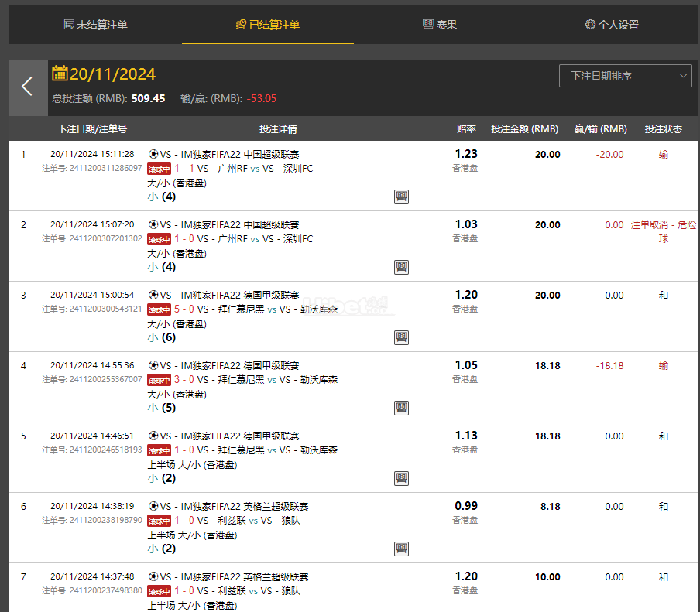The width and height of the screenshot is (700, 612).
Task: Click timestamp 20/11/2024 15:11:28
Action: 92,154
